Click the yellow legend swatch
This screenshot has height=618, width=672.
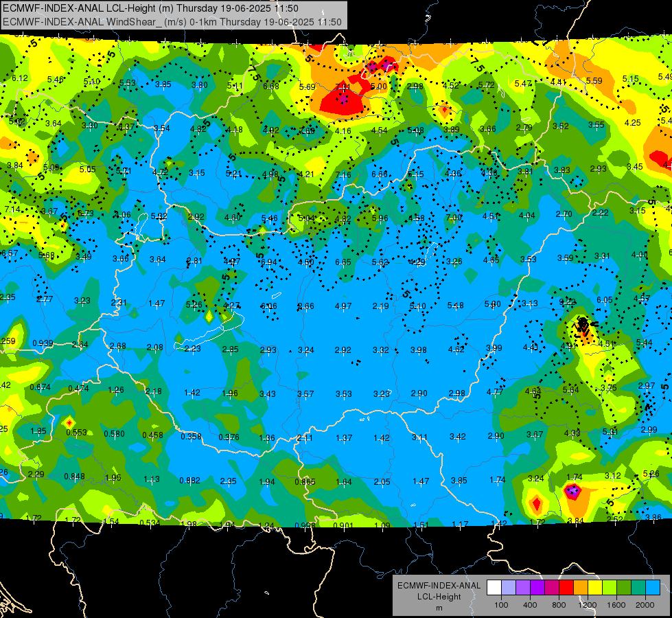[595, 588]
